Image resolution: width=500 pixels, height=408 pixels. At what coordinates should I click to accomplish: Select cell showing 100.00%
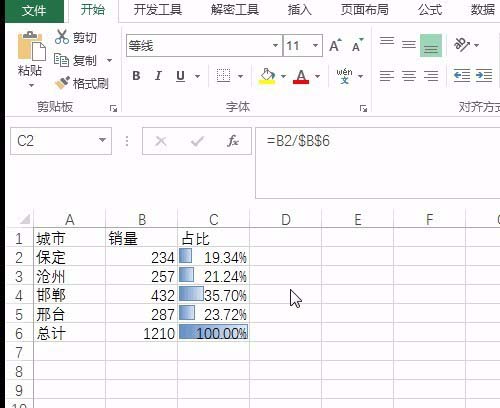[x=214, y=333]
